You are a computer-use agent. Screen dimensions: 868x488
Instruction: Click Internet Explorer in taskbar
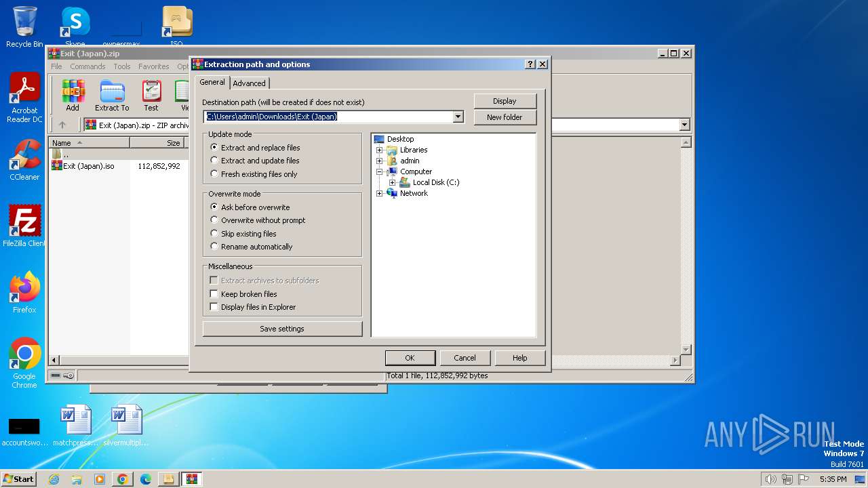click(54, 479)
